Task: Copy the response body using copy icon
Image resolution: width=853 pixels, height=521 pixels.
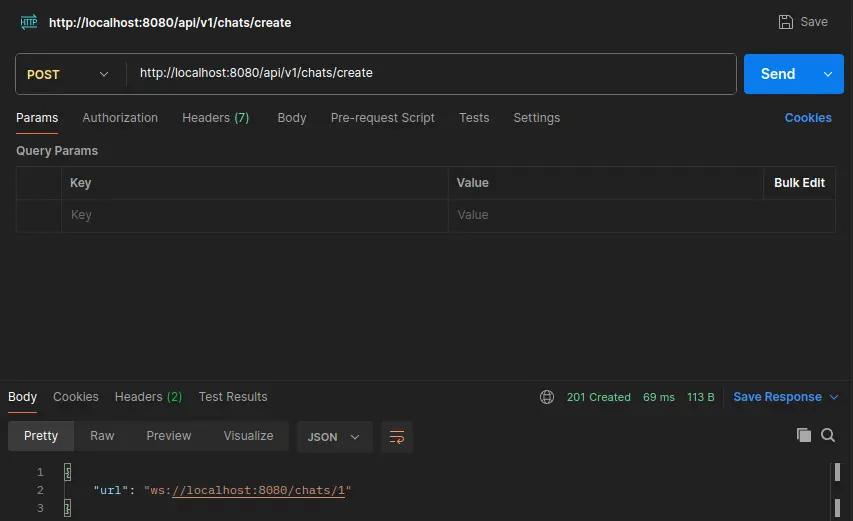Action: pyautogui.click(x=803, y=435)
